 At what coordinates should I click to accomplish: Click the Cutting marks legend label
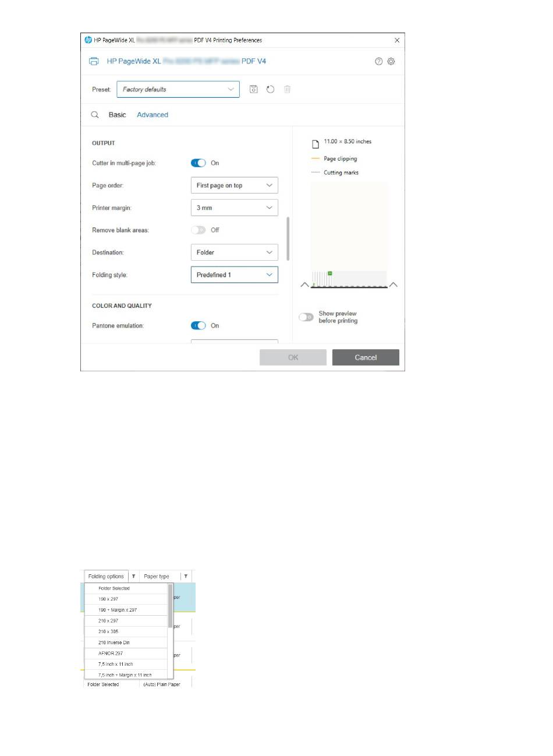pos(341,172)
